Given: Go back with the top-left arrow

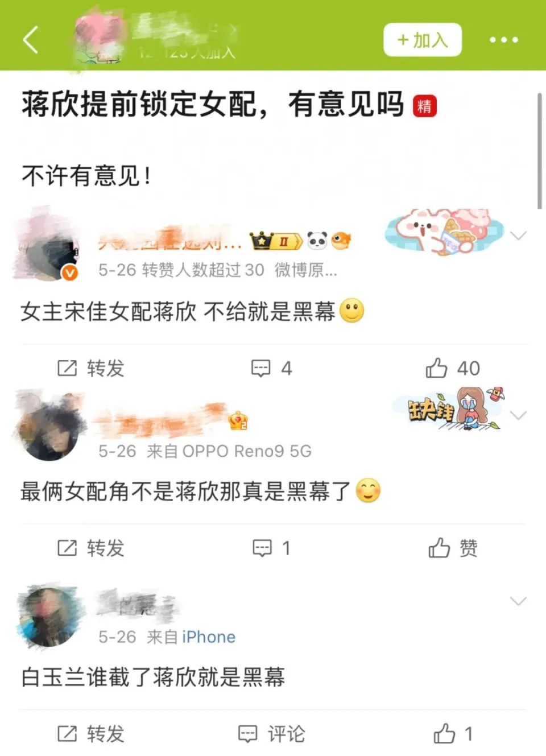Looking at the screenshot, I should click(31, 40).
